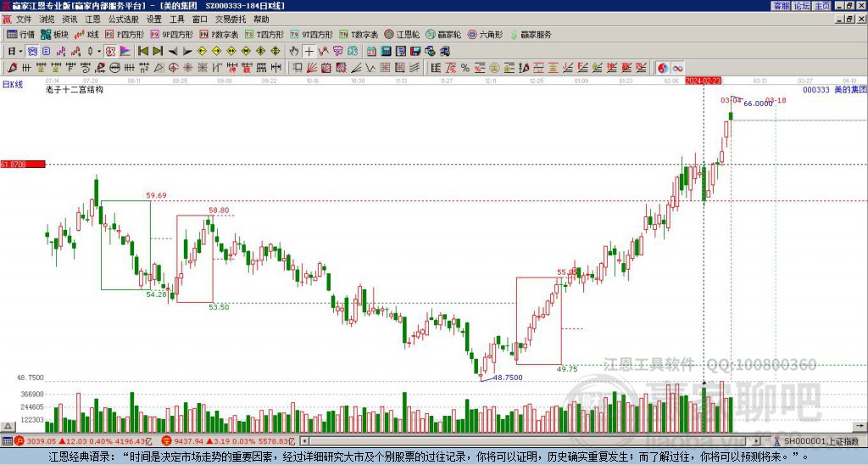This screenshot has height=465, width=868.
Task: Open the 浏览 menu
Action: tap(47, 20)
